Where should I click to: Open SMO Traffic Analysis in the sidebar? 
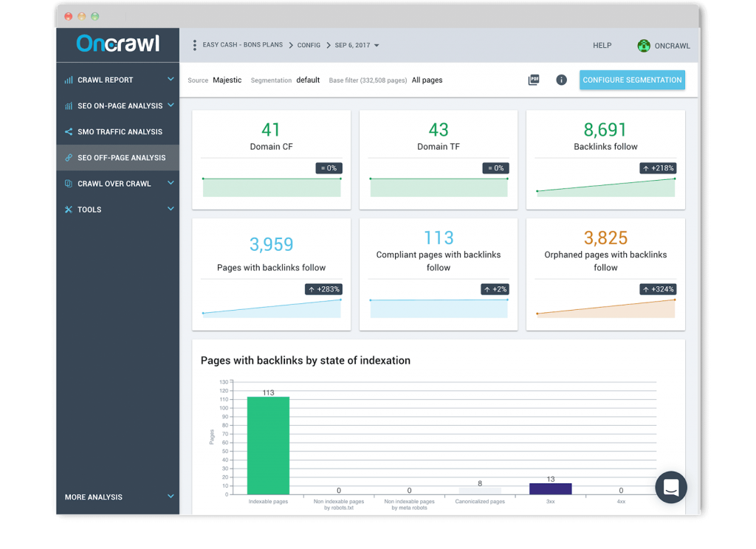pos(120,132)
